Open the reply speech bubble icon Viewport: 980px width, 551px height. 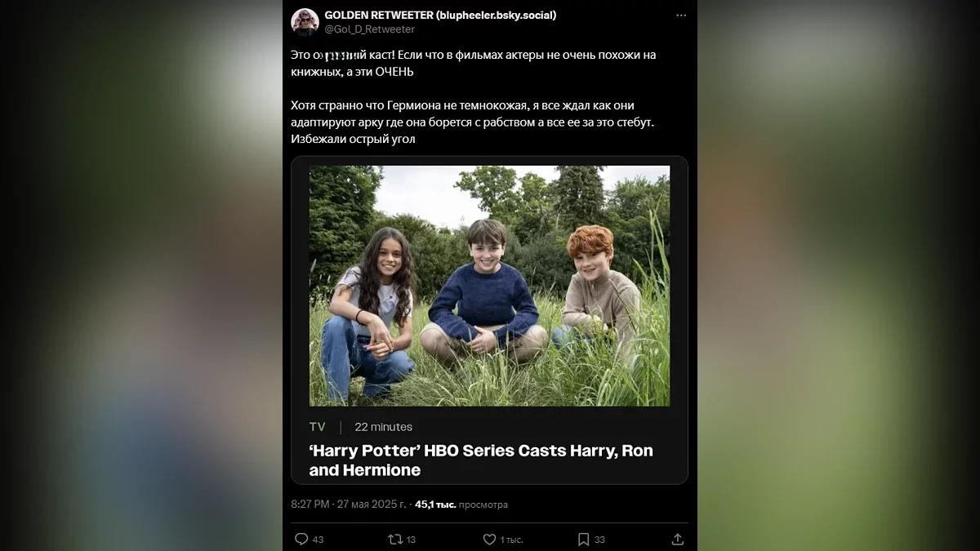pos(301,540)
